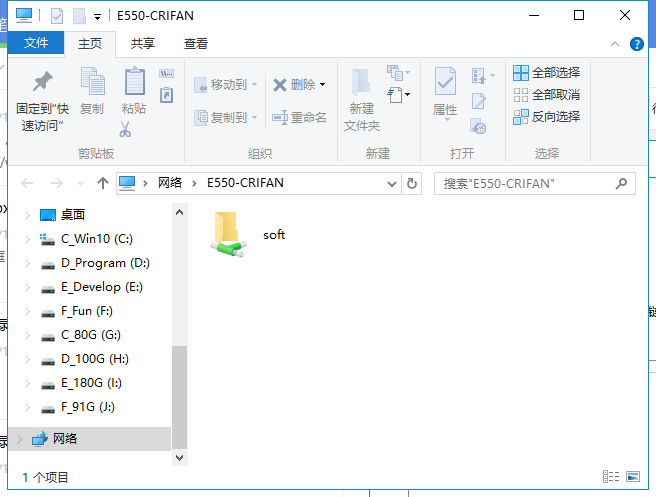
Task: Expand the D_Program (D:) tree node
Action: tap(27, 263)
